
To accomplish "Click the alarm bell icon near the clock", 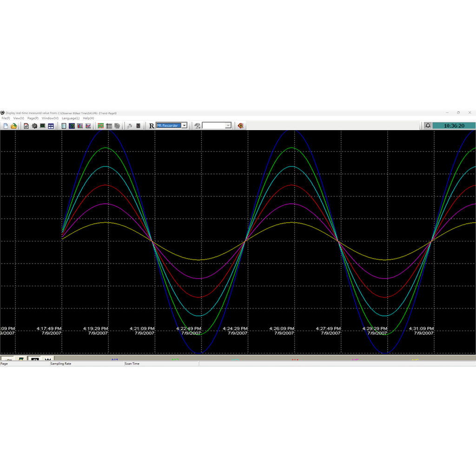I will point(427,125).
